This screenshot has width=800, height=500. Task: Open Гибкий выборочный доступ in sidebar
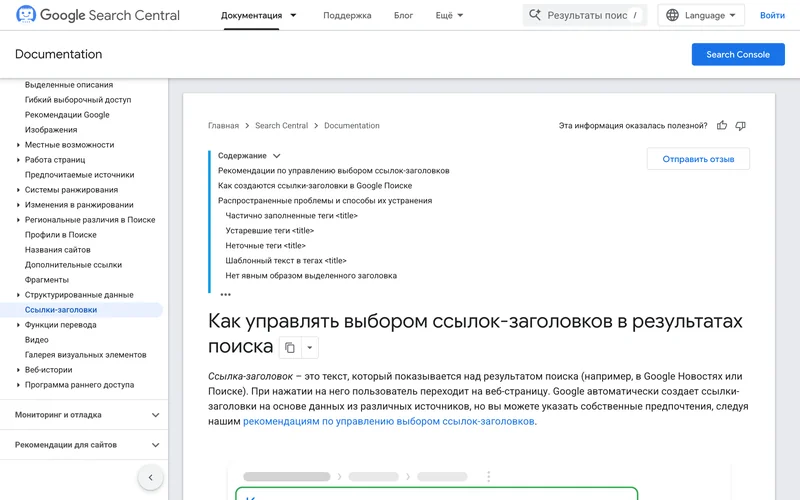(x=78, y=99)
